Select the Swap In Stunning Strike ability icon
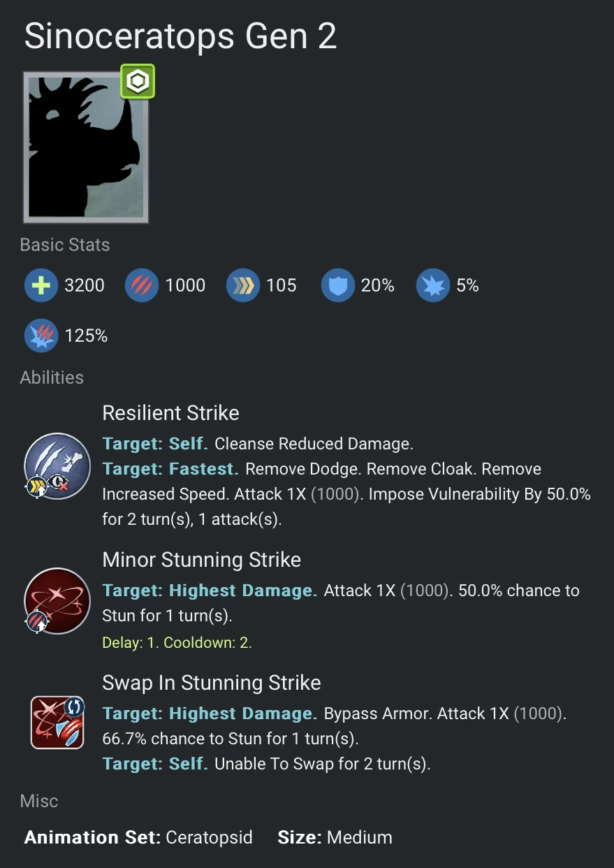This screenshot has height=868, width=614. click(57, 722)
